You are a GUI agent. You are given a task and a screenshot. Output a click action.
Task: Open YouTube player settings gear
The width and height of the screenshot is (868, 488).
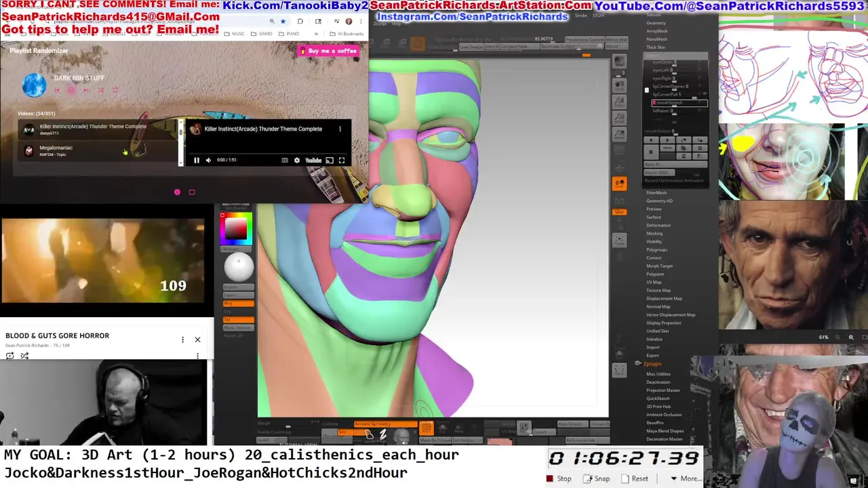pos(296,161)
